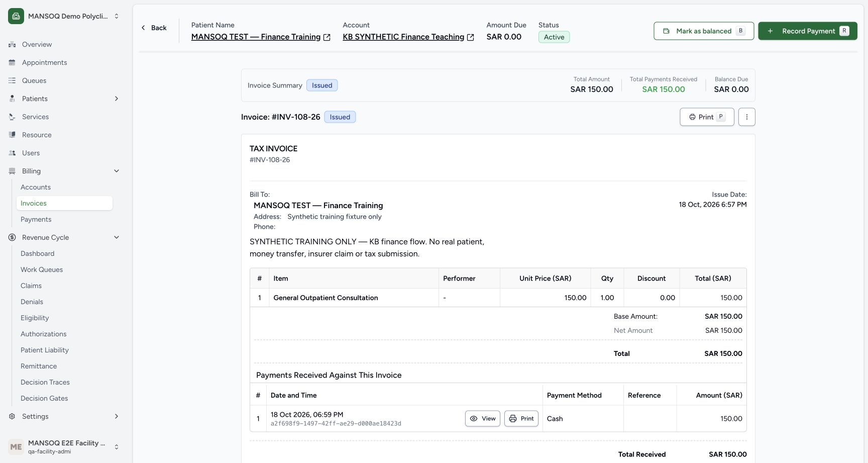Click the ME user avatar
This screenshot has height=463, width=868.
tap(16, 447)
